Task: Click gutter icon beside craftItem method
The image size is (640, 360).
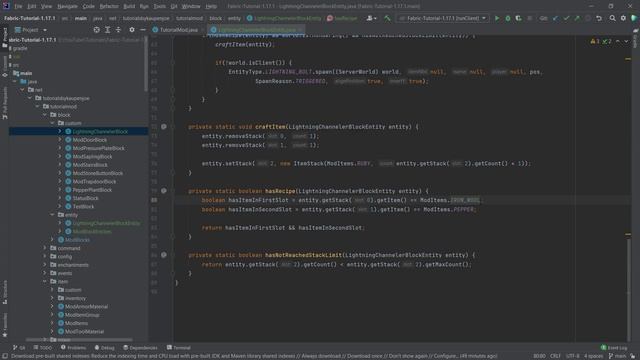Action: pyautogui.click(x=164, y=127)
